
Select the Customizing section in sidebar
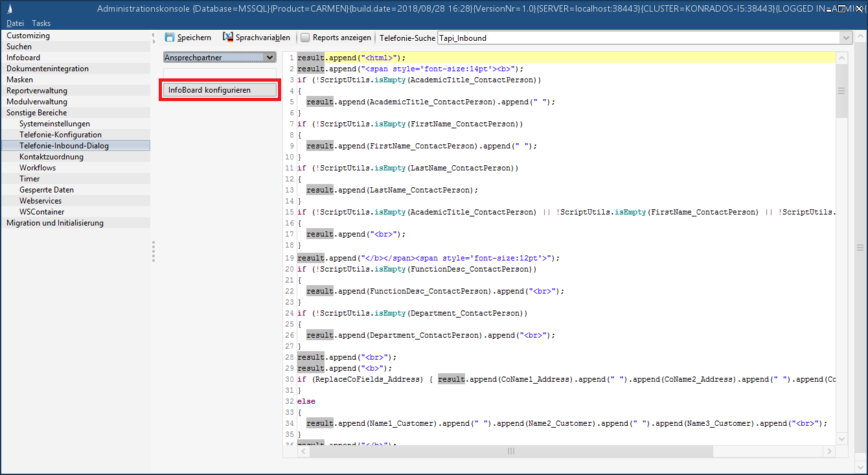coord(28,36)
